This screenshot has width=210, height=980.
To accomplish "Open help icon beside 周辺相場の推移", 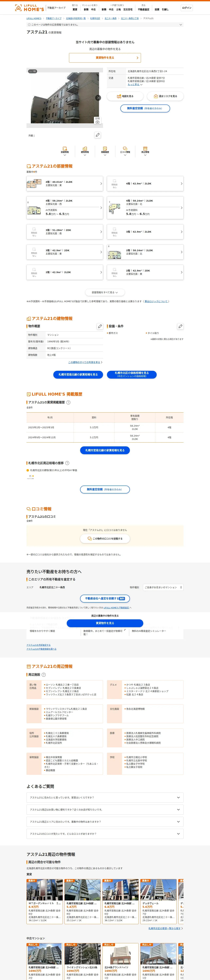I will [x=67, y=463].
